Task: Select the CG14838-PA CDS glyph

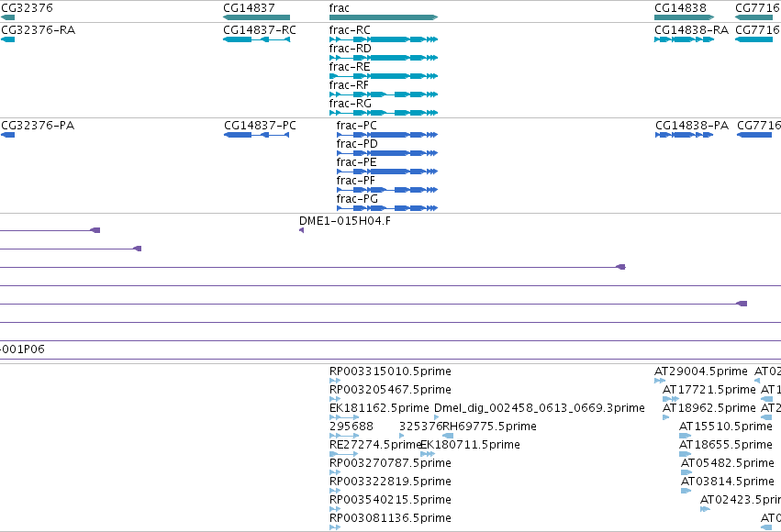Action: pyautogui.click(x=685, y=135)
